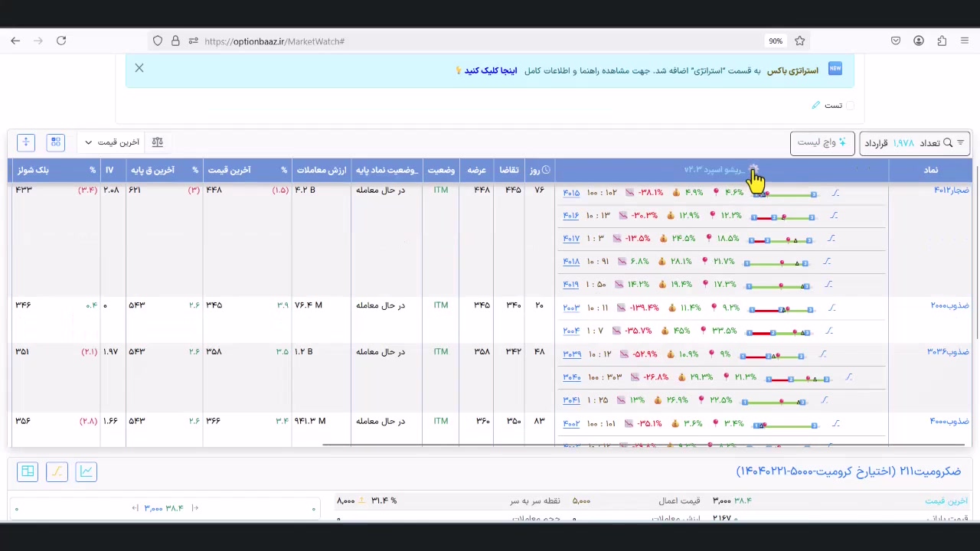Open contract link 4015
Screen dimensions: 980x551
[x=571, y=193]
